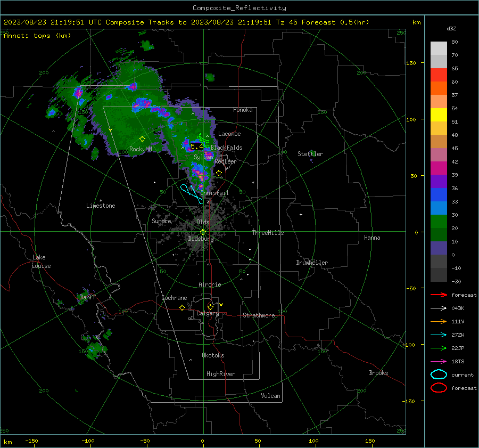
Task: Click the Ponoka town label
Action: coord(243,110)
